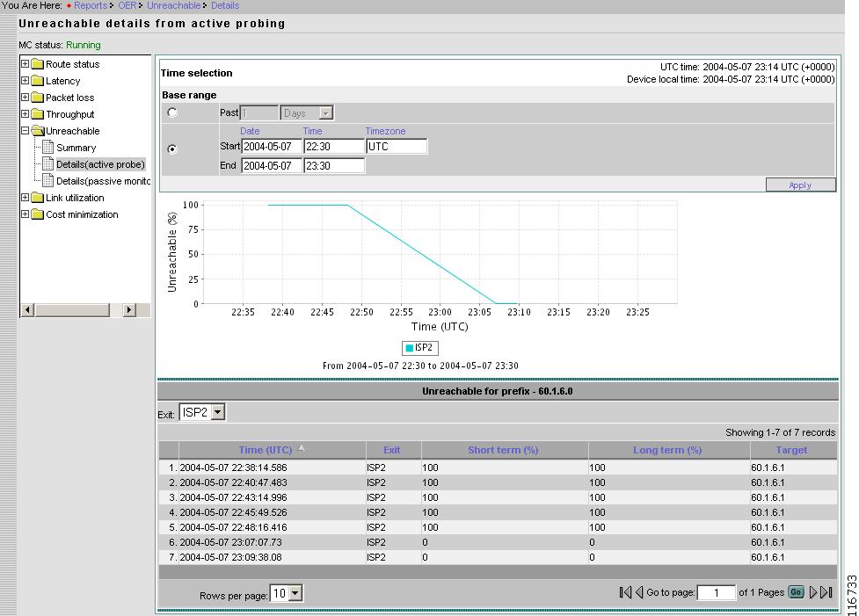This screenshot has height=616, width=859.
Task: Select the Past range radio button
Action: tap(172, 112)
